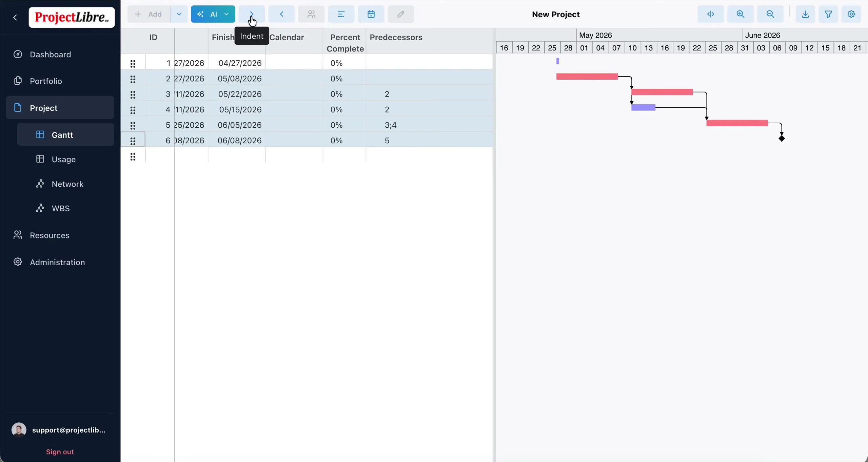Open the WBS view
The height and width of the screenshot is (462, 868).
65,208
